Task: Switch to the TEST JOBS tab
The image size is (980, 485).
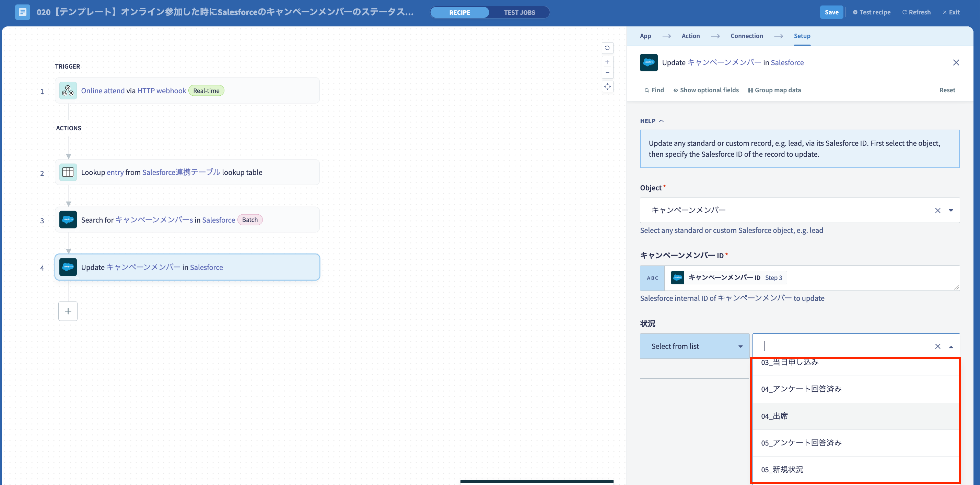Action: pos(519,12)
